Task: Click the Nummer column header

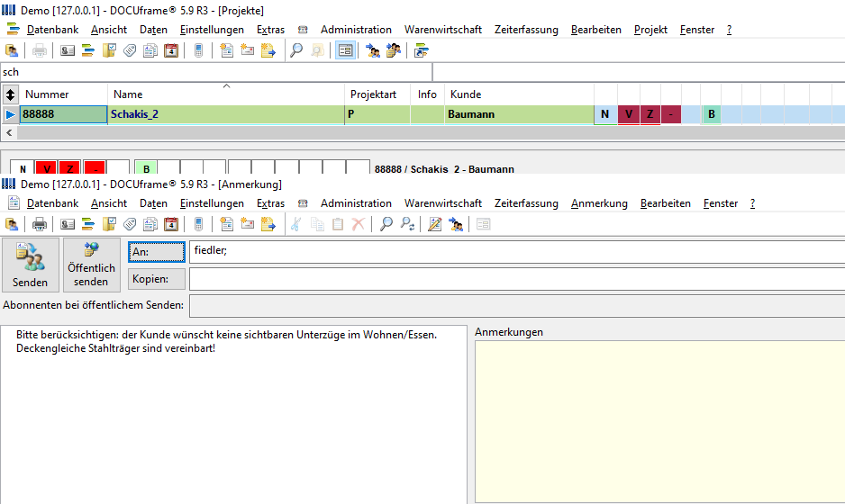Action: [x=64, y=94]
